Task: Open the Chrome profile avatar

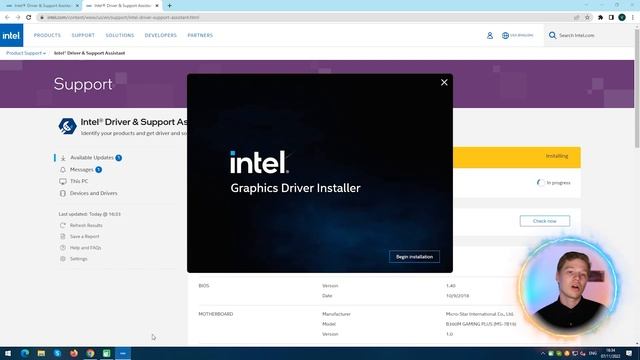Action: pos(622,18)
